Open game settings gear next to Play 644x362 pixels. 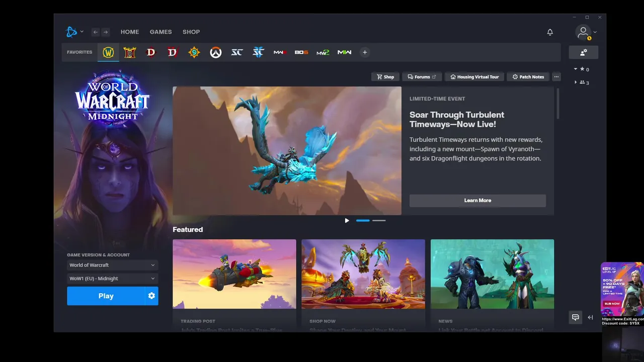pyautogui.click(x=151, y=296)
